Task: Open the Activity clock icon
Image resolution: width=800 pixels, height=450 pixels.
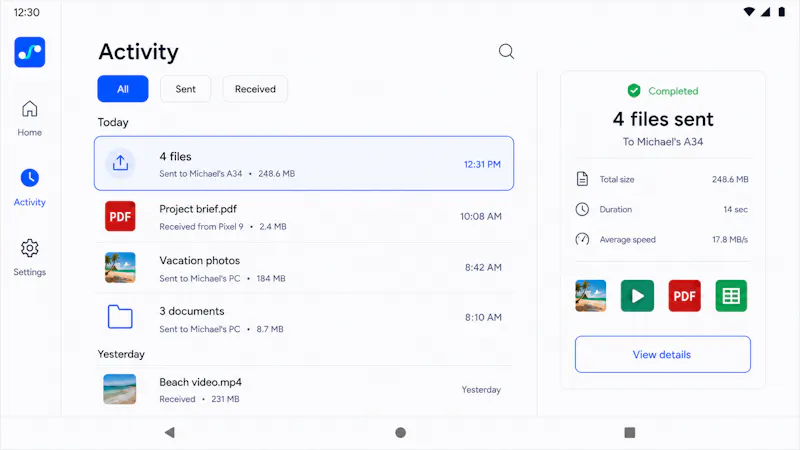Action: (x=30, y=178)
